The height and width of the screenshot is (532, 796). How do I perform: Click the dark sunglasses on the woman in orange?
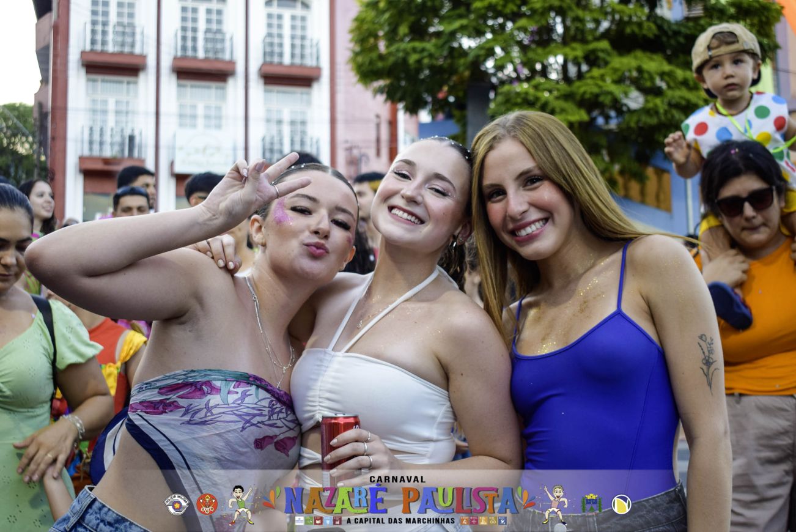coord(745,202)
